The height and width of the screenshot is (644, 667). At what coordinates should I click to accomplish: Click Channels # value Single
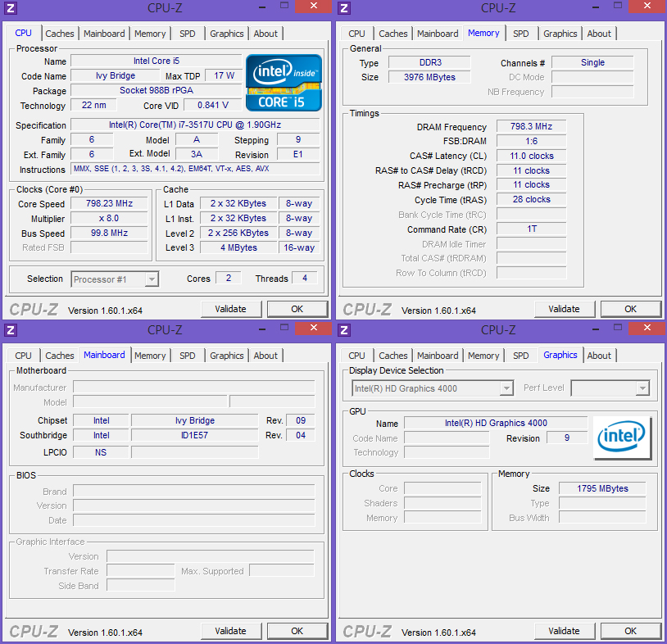[592, 62]
